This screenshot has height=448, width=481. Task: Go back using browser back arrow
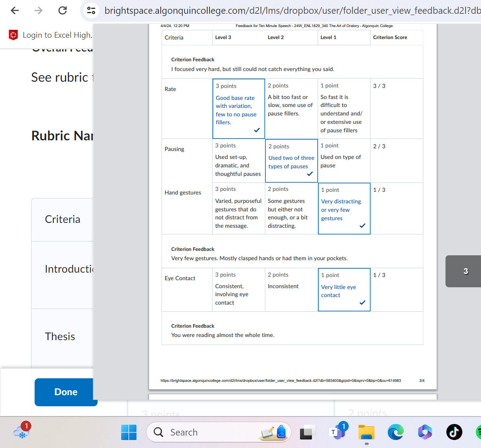[x=14, y=11]
